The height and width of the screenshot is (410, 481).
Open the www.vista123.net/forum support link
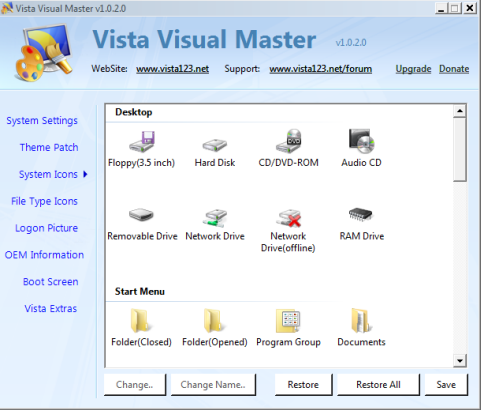coord(321,69)
